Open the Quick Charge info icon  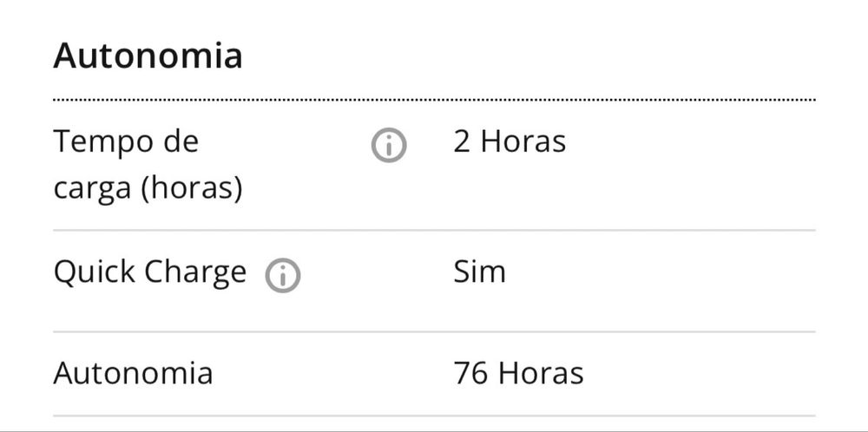click(x=283, y=276)
